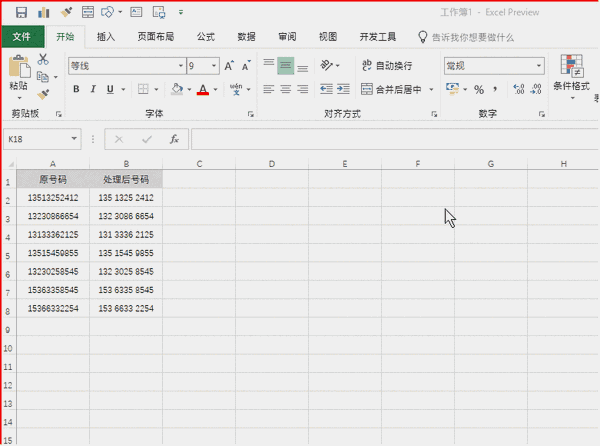
Task: Click the Orientation text angle icon
Action: click(327, 65)
